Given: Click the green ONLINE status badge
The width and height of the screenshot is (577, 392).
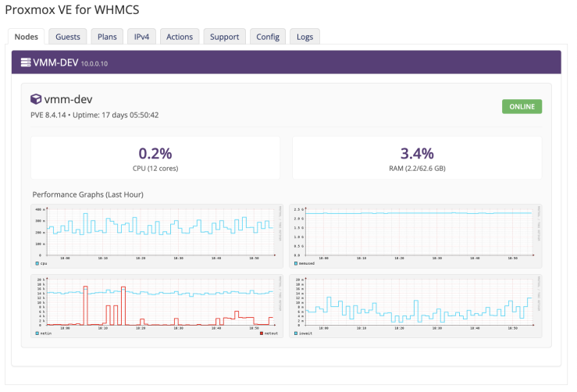Looking at the screenshot, I should [x=522, y=107].
